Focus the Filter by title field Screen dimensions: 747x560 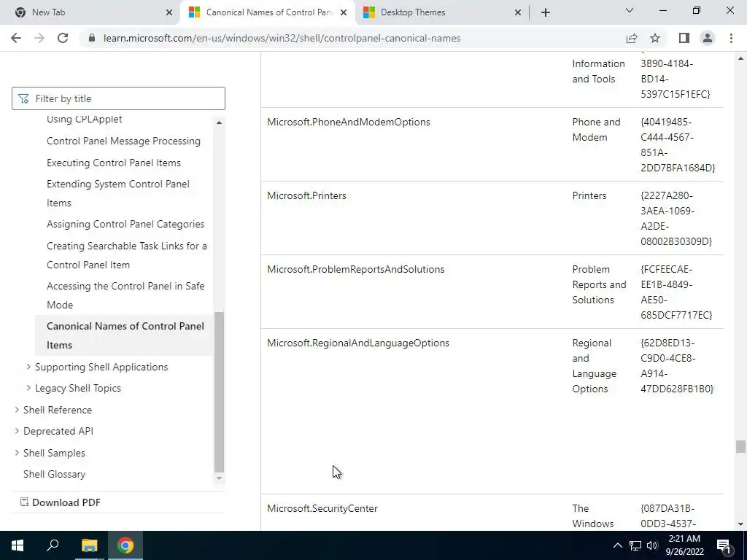(118, 98)
